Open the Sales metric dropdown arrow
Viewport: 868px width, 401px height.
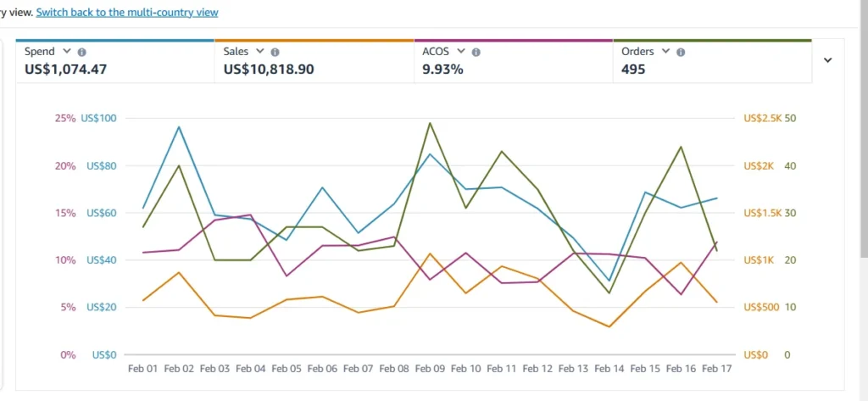(260, 52)
